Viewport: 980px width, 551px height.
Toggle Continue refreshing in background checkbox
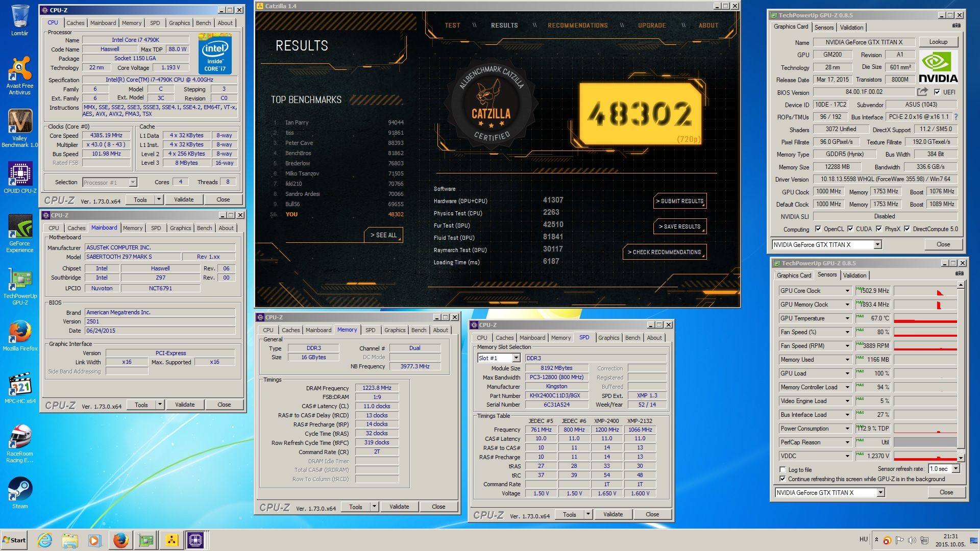click(782, 479)
